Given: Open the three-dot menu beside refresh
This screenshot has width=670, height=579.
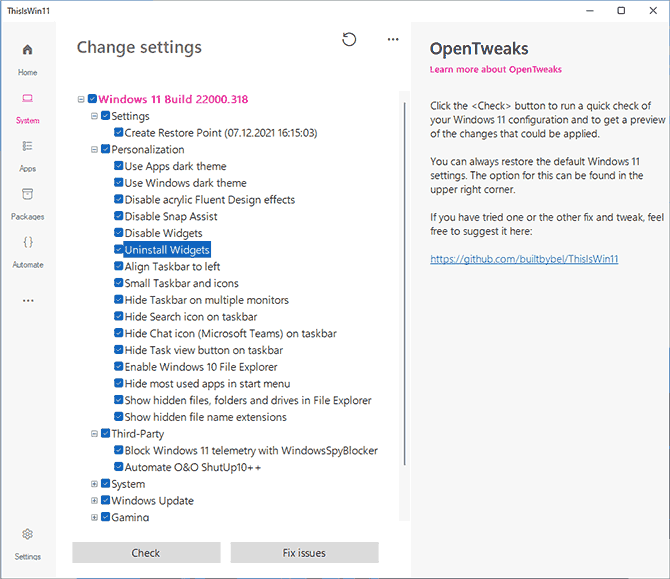Looking at the screenshot, I should coord(393,39).
